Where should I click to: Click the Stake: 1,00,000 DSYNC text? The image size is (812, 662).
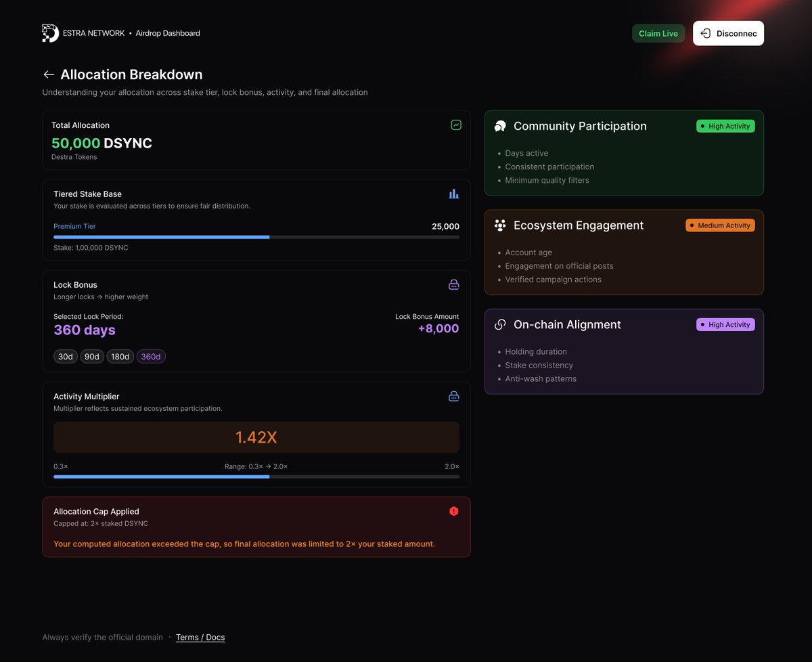click(91, 248)
